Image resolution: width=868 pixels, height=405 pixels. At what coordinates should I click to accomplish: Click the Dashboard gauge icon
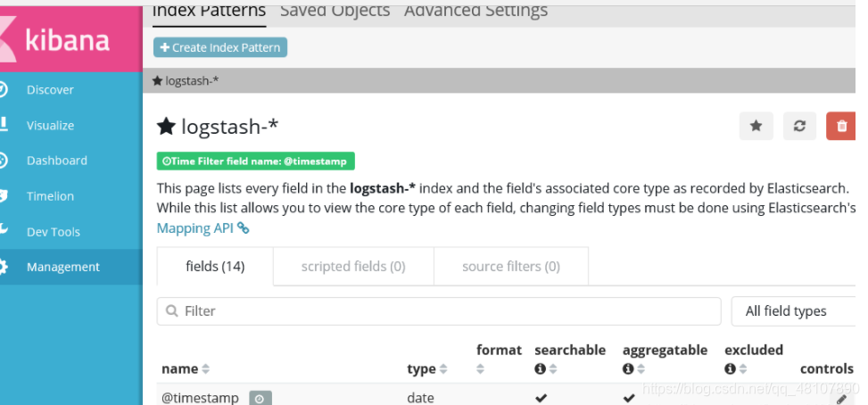click(x=3, y=161)
